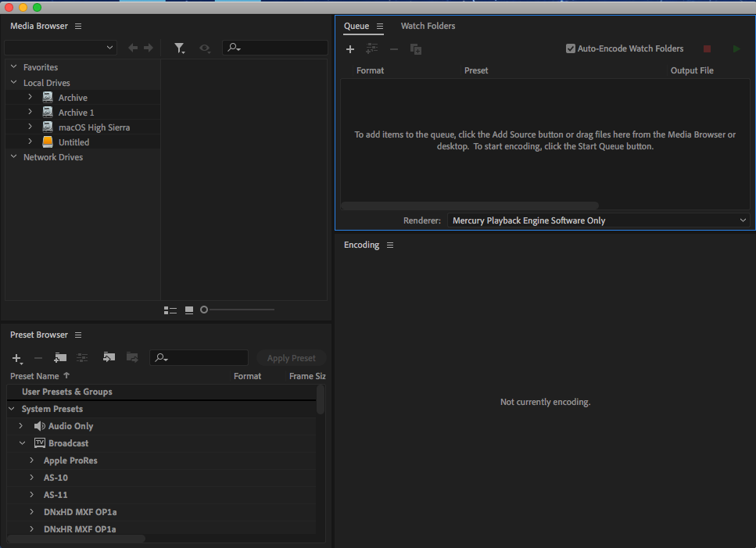Click the Preset Browser search field
Image resolution: width=756 pixels, height=548 pixels.
(x=199, y=357)
